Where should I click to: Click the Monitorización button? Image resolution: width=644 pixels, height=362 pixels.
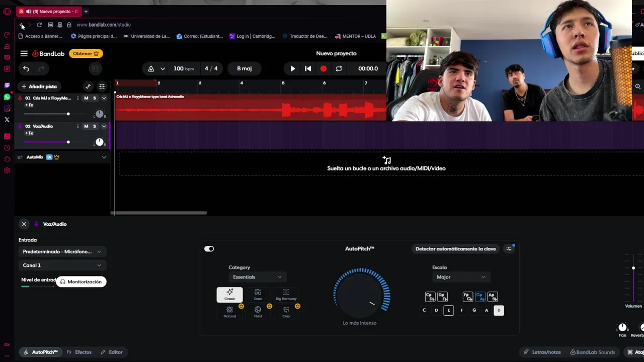pos(81,282)
